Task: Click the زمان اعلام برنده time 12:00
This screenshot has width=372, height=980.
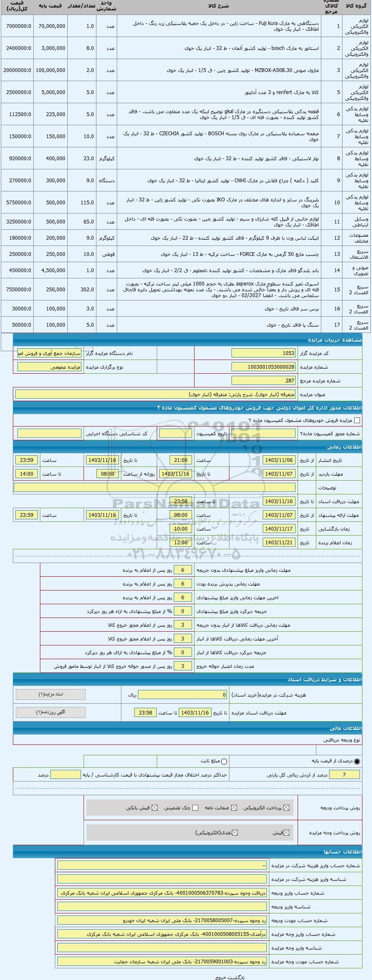Action: click(x=181, y=543)
